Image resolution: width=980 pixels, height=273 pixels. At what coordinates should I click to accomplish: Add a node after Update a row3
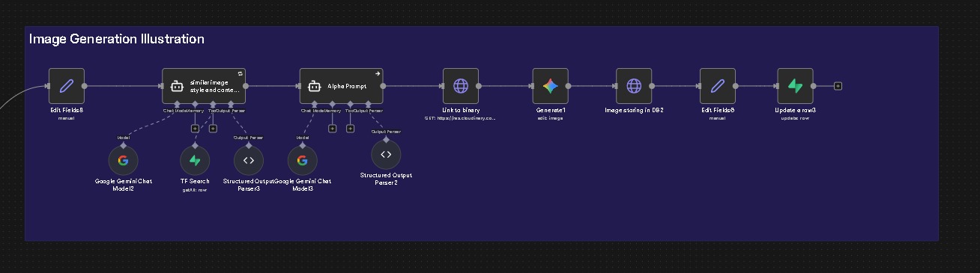838,86
